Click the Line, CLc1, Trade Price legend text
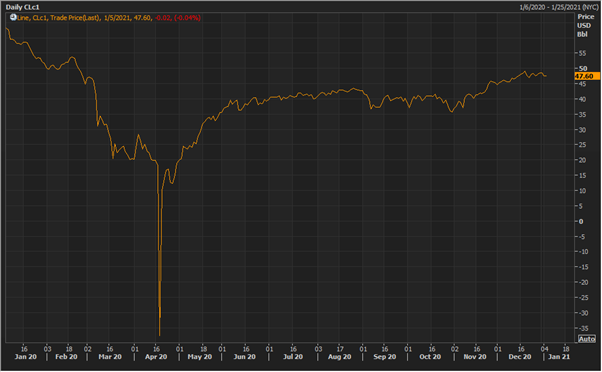This screenshot has width=602, height=372. point(59,18)
